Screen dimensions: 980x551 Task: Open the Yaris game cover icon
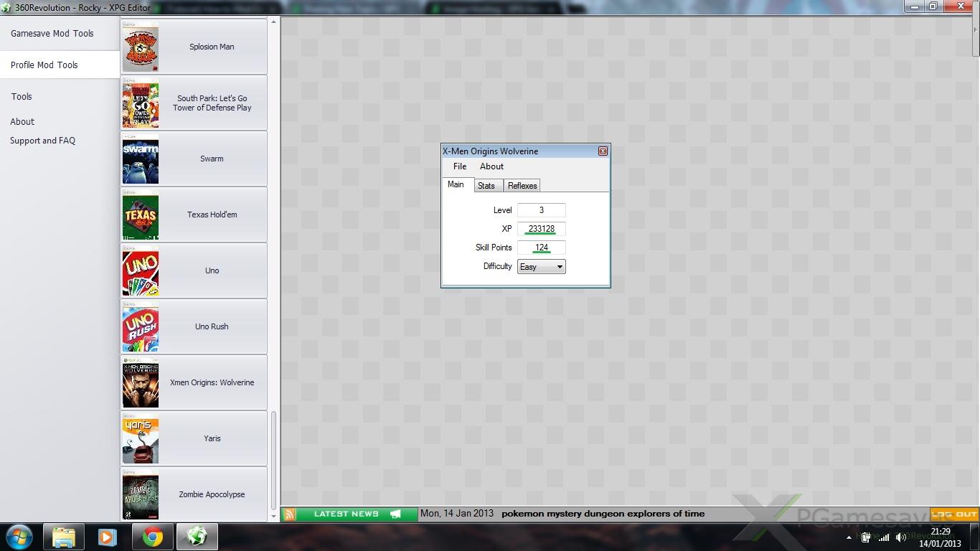pos(141,439)
